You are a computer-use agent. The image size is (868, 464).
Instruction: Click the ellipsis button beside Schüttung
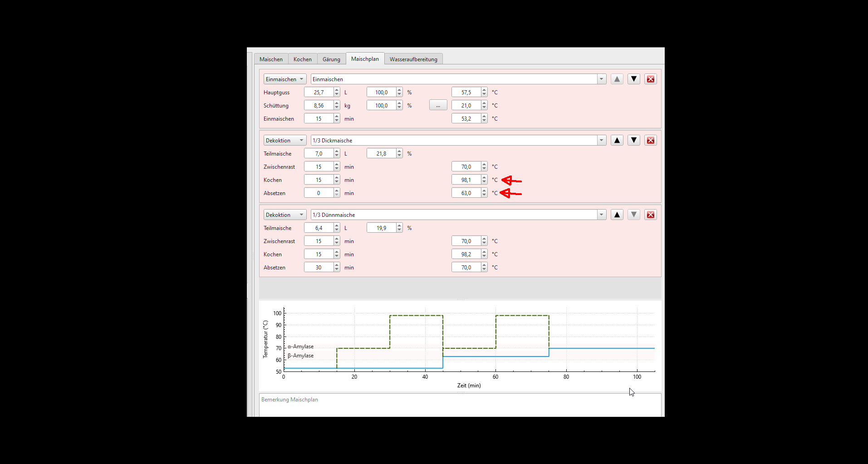(x=438, y=105)
